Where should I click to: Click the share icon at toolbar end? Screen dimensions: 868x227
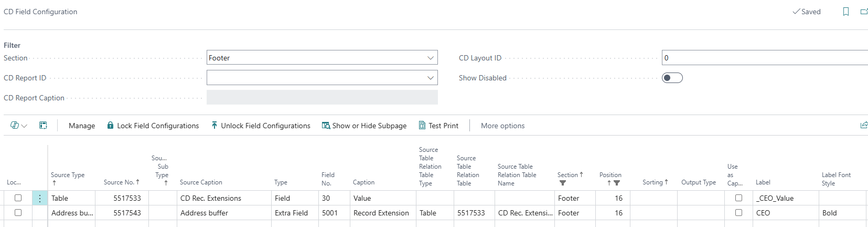(864, 125)
